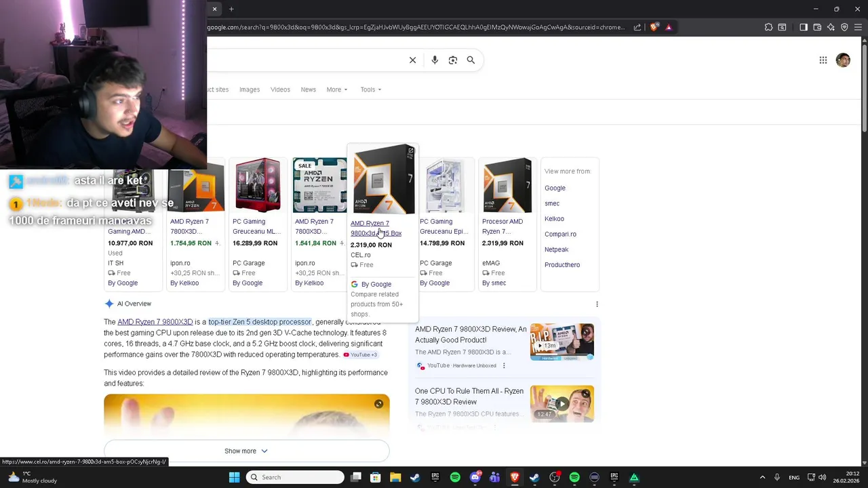Open PC Garage 16.289,99 RON gaming PC
This screenshot has height=488, width=868.
pyautogui.click(x=257, y=224)
